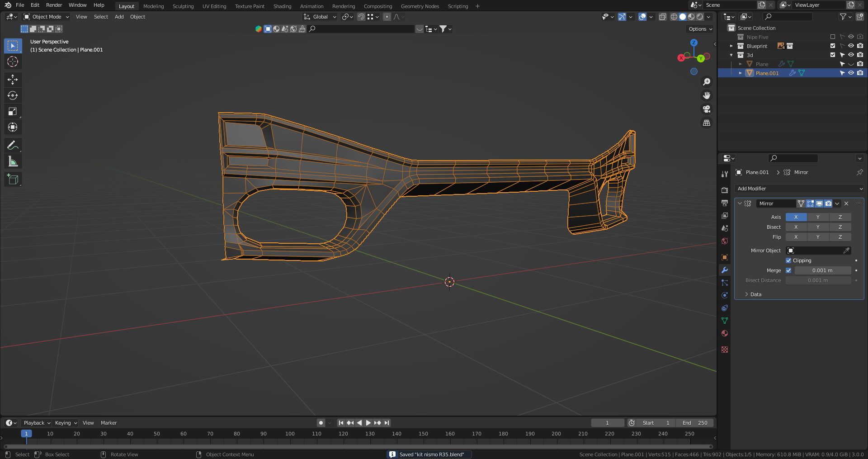Toggle the Blueprint collection checkbox

point(833,46)
